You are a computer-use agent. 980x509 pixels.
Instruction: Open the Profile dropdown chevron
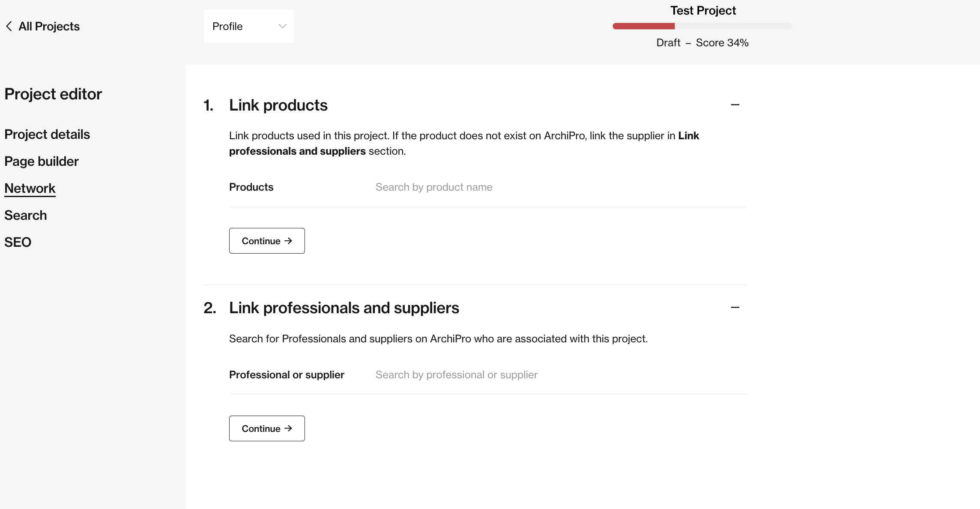[282, 26]
